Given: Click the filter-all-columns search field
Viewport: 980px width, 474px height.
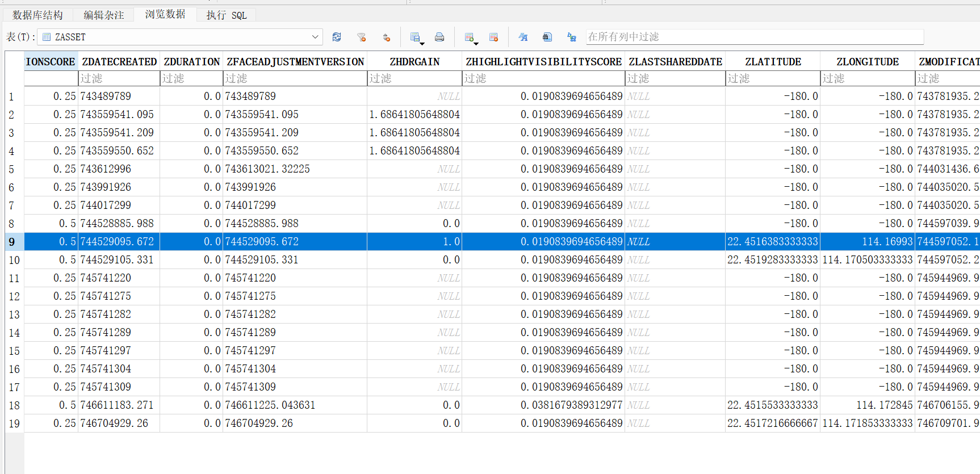Looking at the screenshot, I should pyautogui.click(x=755, y=37).
